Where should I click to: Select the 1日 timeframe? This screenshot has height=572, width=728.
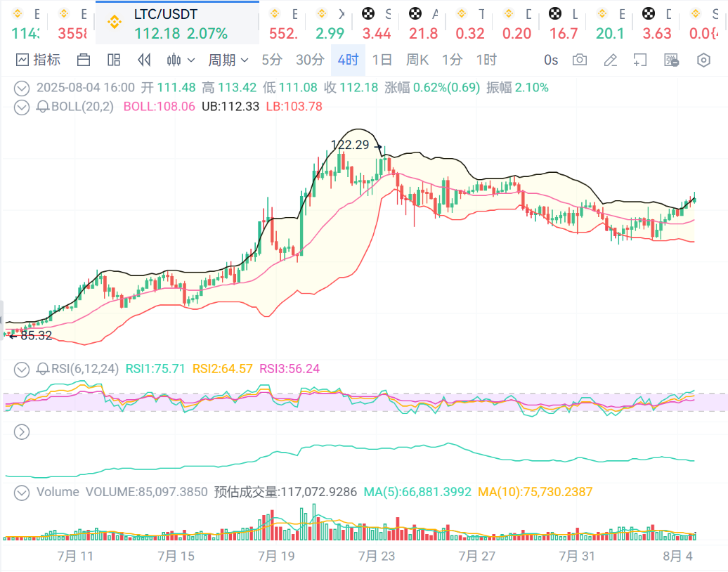[382, 60]
